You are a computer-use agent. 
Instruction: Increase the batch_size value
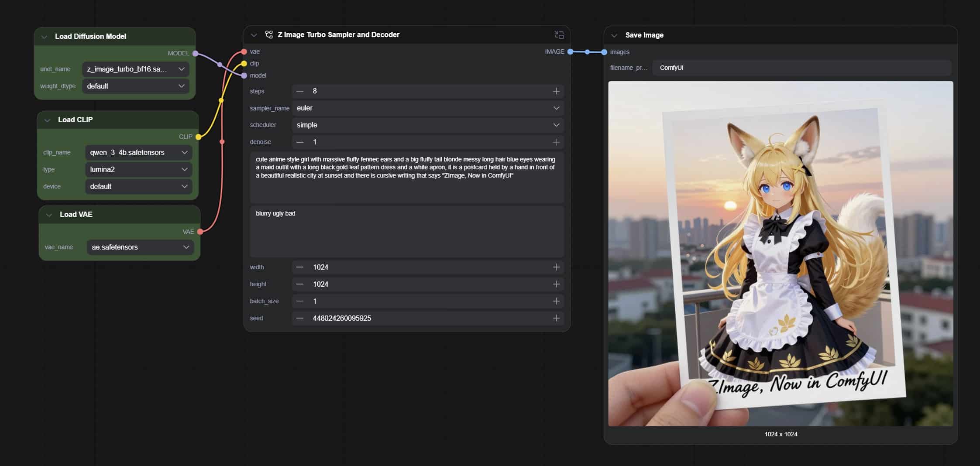pyautogui.click(x=556, y=301)
